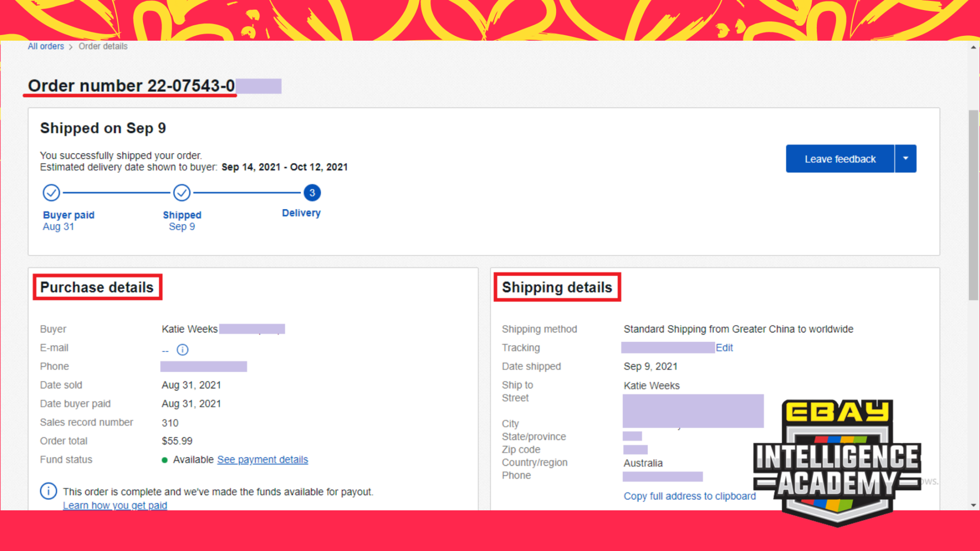Click the Shipped checkmark step icon
Screen dimensions: 980x551
pyautogui.click(x=182, y=193)
